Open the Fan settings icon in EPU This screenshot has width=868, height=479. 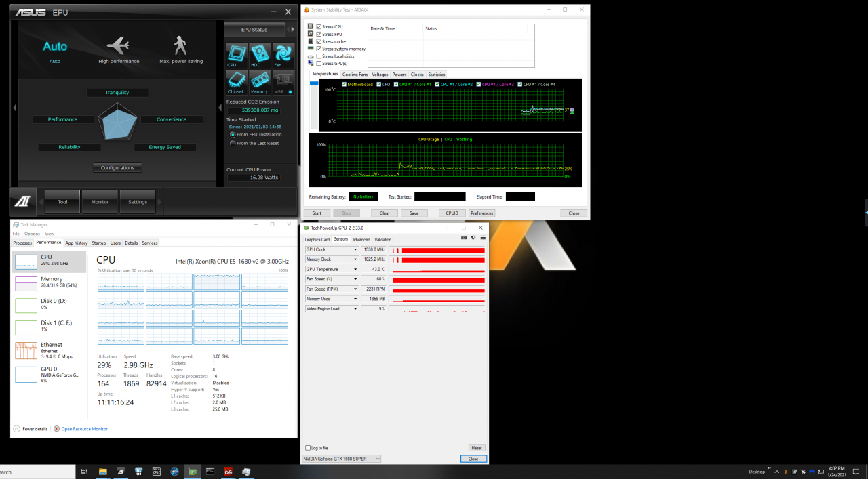pyautogui.click(x=283, y=54)
